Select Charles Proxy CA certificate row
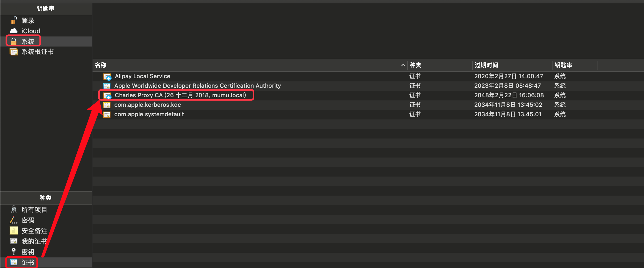Screen dimensions: 644x268 point(368,95)
